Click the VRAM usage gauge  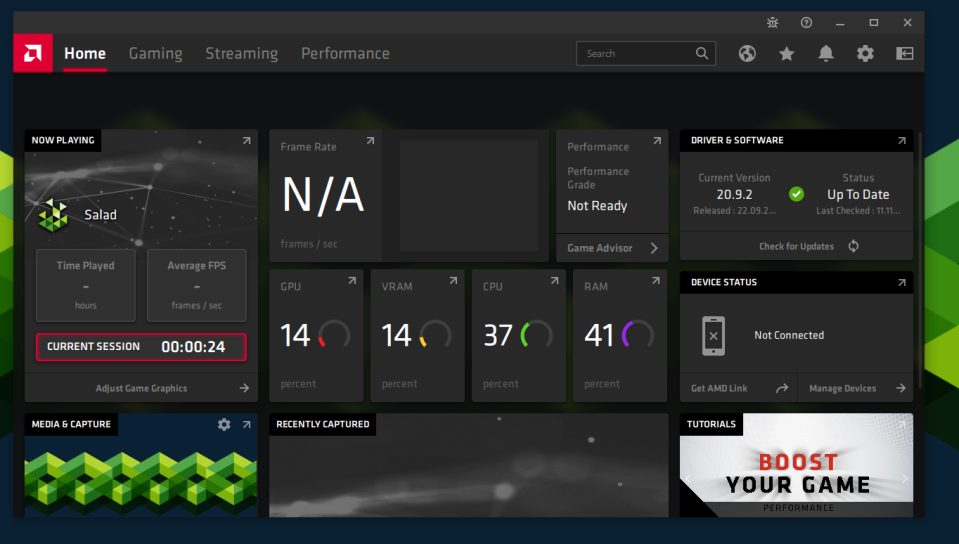[435, 335]
